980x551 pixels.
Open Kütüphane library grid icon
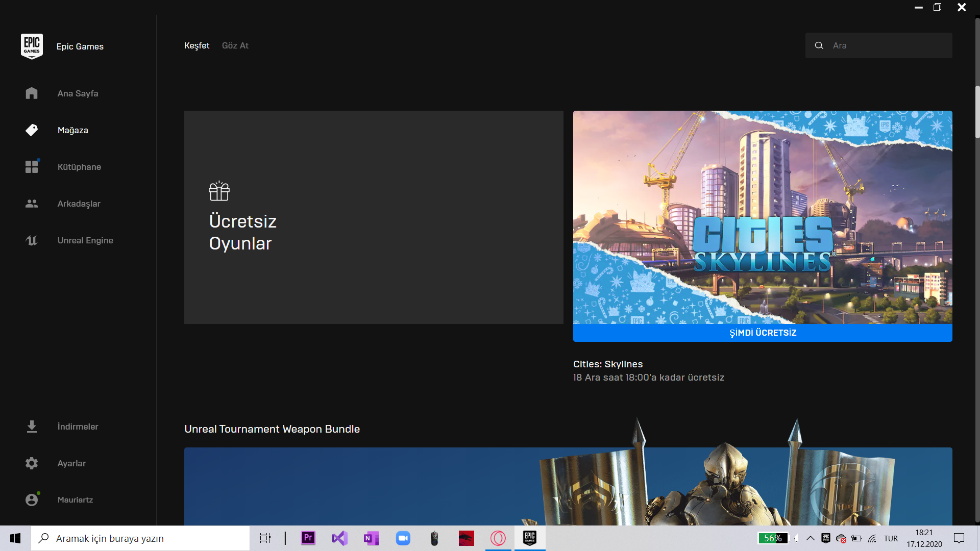click(32, 167)
